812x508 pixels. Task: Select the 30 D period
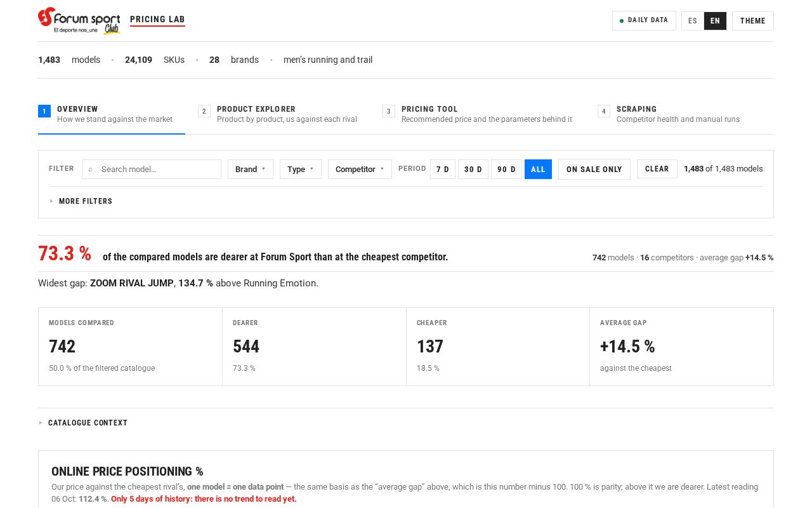[x=473, y=169]
